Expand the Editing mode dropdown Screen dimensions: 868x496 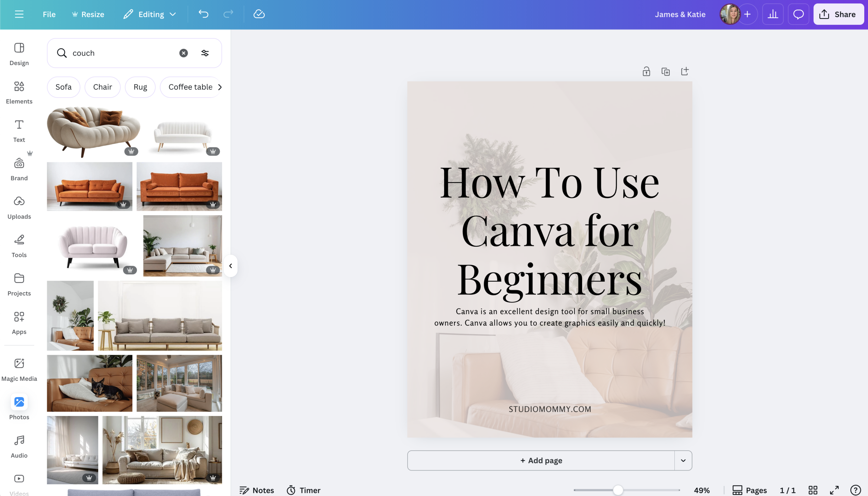coord(150,14)
